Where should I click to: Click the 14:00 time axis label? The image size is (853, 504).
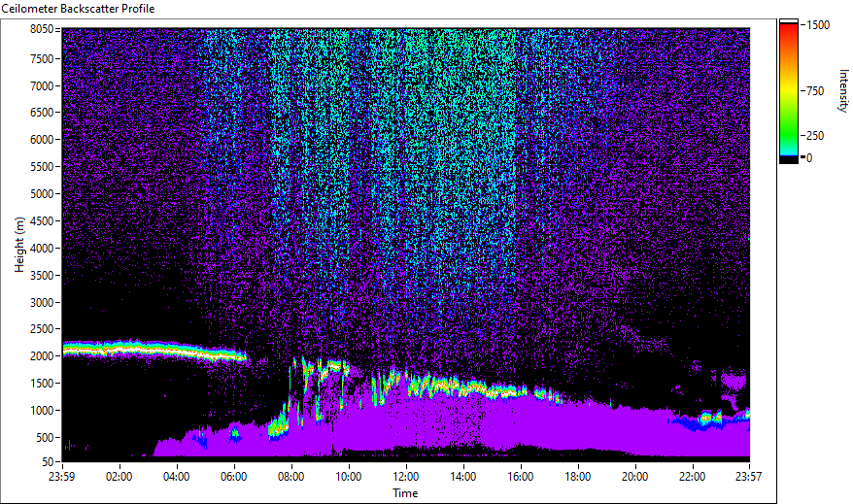(x=463, y=477)
